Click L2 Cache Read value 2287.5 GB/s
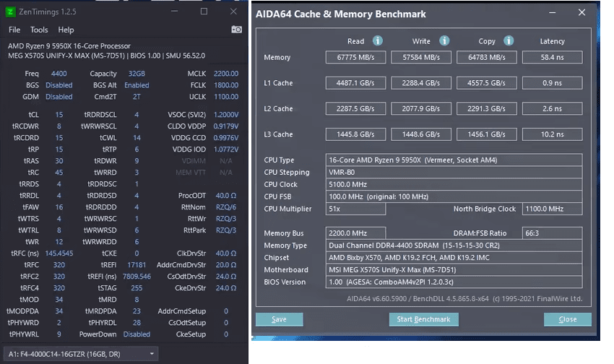The image size is (614, 364). pos(355,108)
